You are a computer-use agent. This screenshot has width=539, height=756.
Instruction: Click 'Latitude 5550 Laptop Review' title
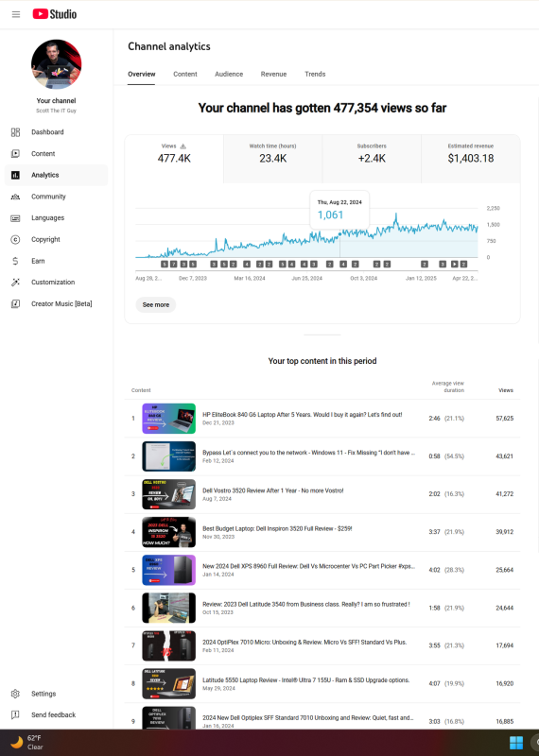(306, 680)
